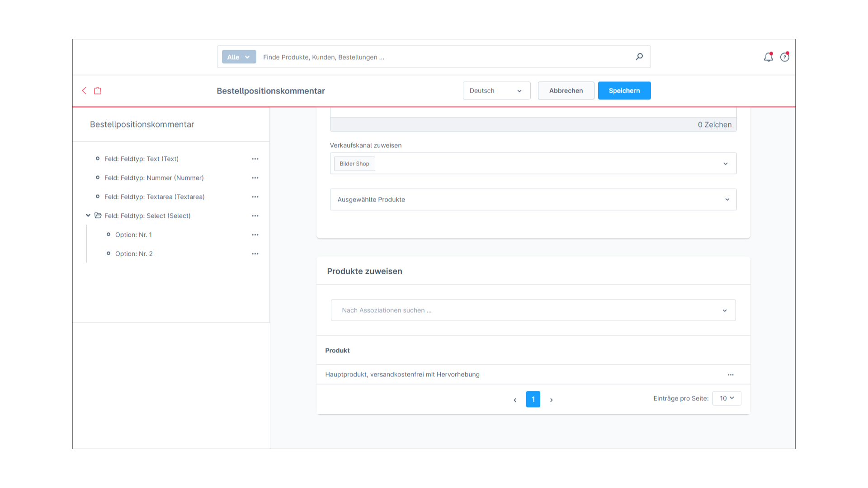Click the Bestellpositionskommentar sidebar heading
This screenshot has height=488, width=868.
(142, 124)
